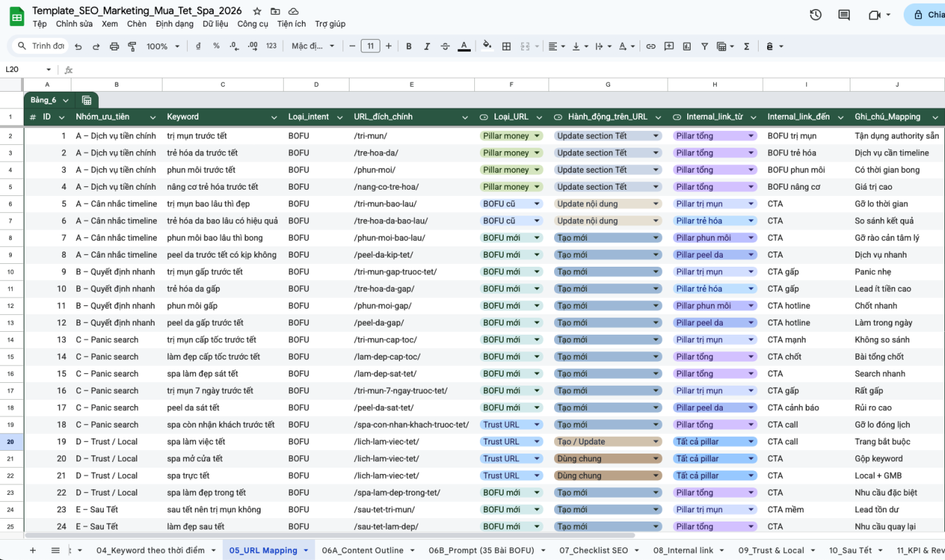
Task: Insert a link
Action: click(x=651, y=46)
